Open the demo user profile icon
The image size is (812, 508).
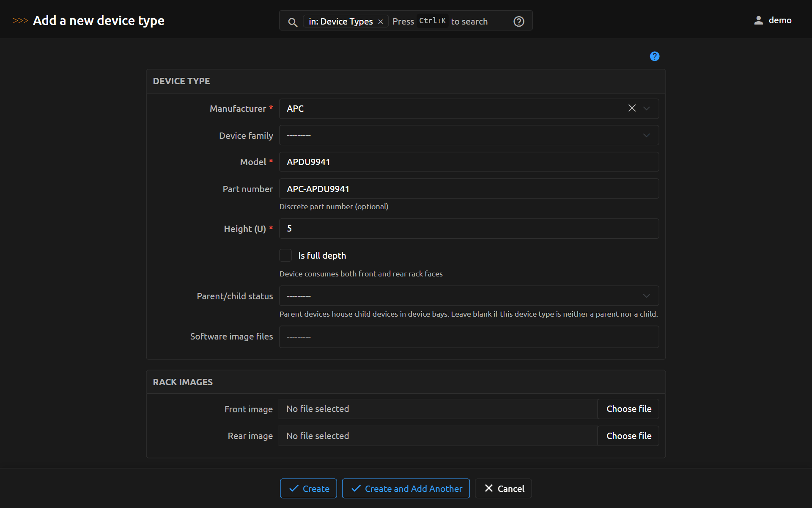coord(758,20)
